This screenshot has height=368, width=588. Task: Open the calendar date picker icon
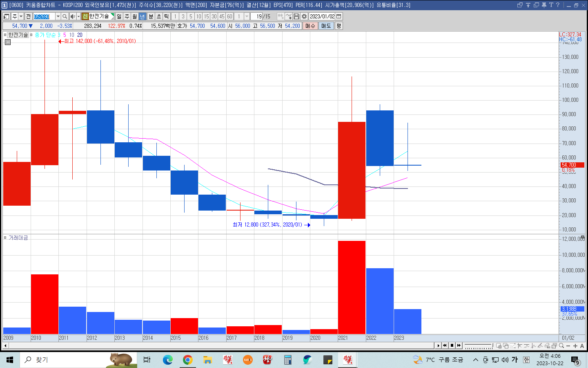click(x=339, y=16)
